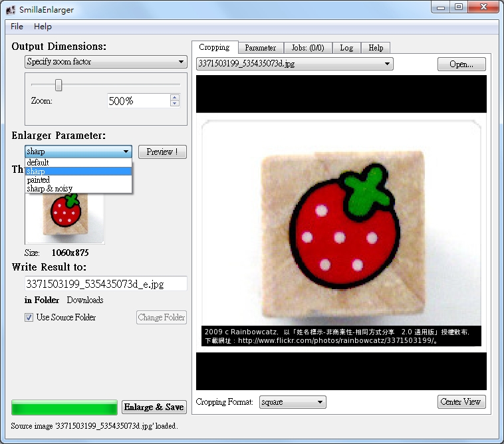Switch to the Log tab

[x=346, y=48]
